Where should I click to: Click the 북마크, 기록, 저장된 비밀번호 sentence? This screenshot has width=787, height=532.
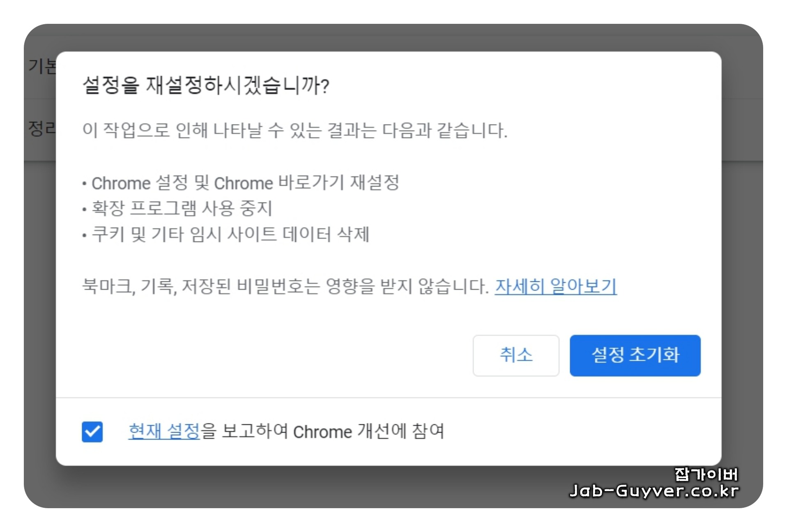[x=285, y=286]
